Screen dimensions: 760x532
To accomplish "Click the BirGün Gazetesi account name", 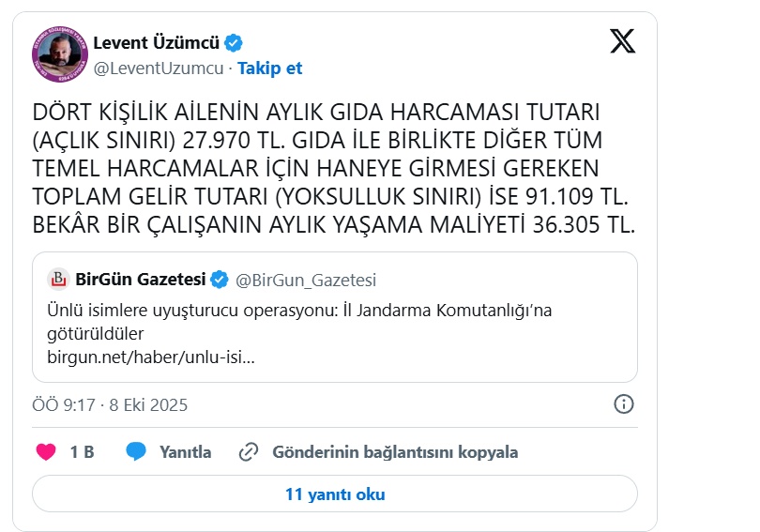I will (141, 280).
